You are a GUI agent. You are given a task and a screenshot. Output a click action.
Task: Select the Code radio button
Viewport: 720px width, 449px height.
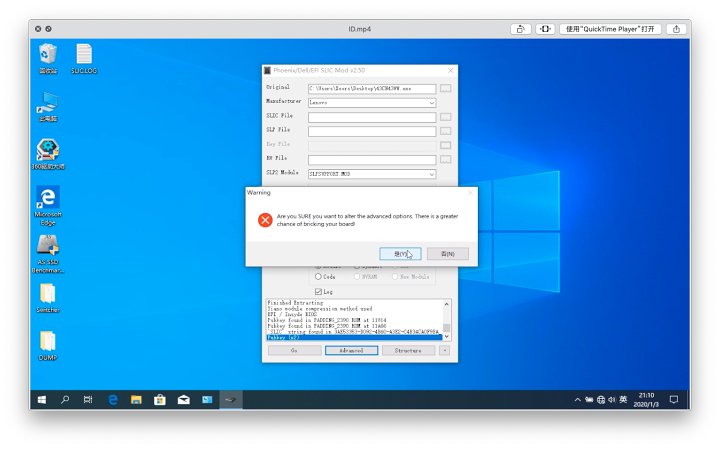pyautogui.click(x=320, y=277)
